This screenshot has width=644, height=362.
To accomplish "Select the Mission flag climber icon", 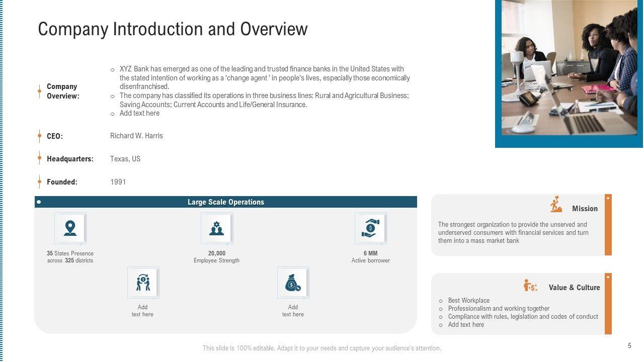I will point(556,205).
